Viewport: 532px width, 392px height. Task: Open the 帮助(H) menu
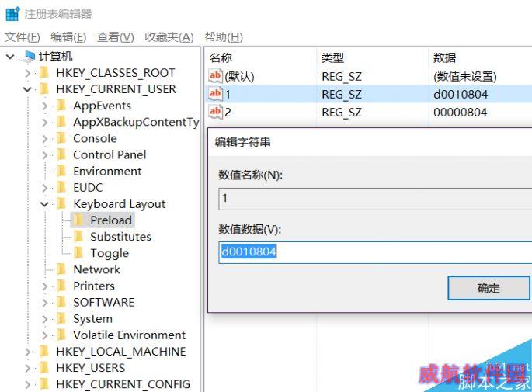(224, 37)
